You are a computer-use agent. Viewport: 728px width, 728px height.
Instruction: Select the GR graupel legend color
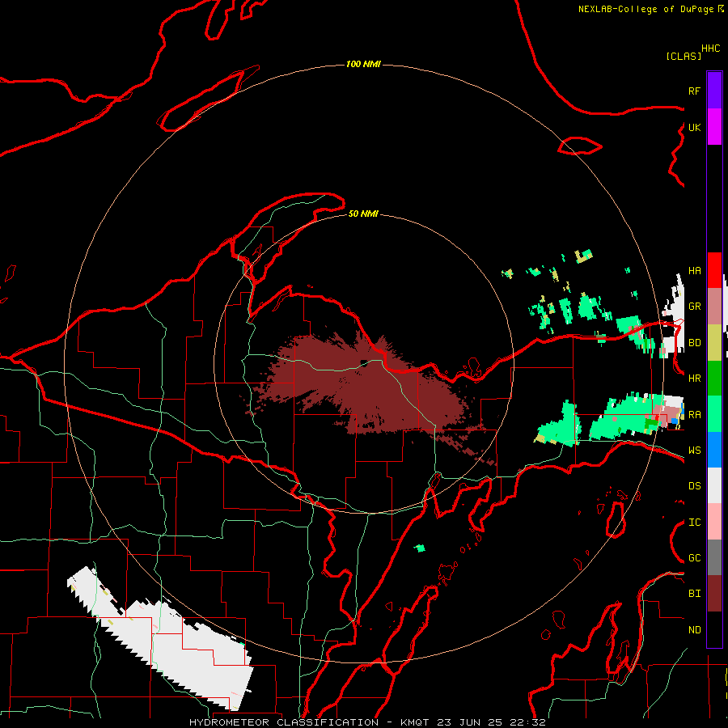[714, 307]
